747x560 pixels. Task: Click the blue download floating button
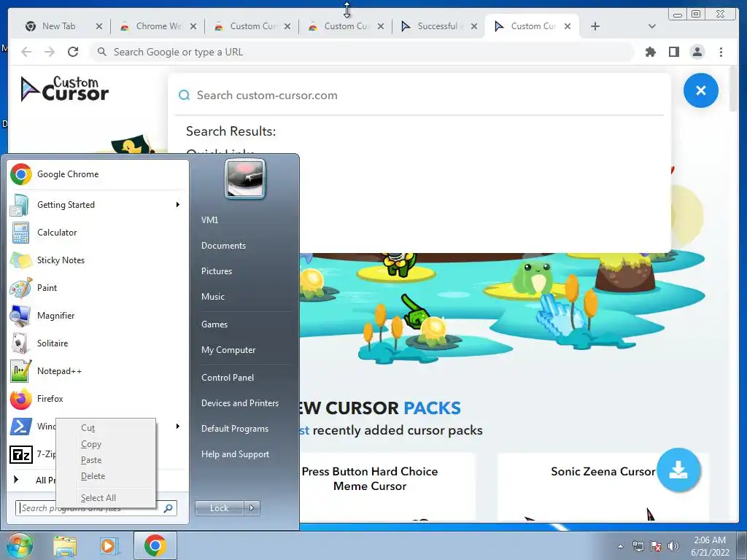point(678,470)
